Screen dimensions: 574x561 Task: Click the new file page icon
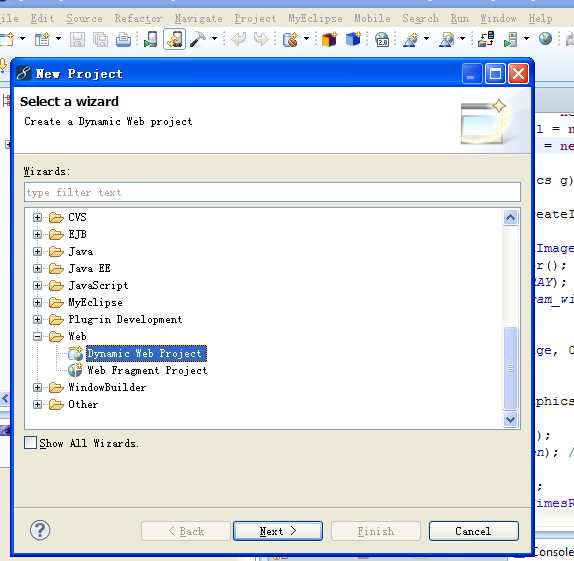(x=42, y=39)
